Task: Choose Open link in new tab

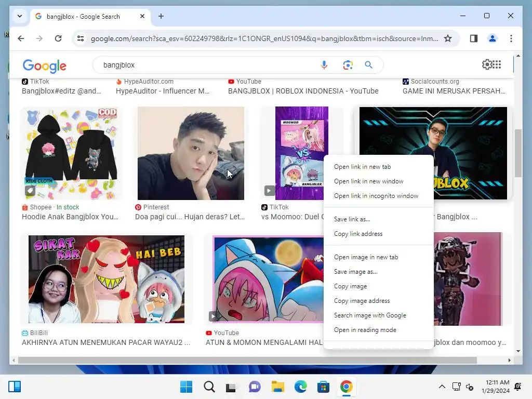Action: tap(362, 167)
